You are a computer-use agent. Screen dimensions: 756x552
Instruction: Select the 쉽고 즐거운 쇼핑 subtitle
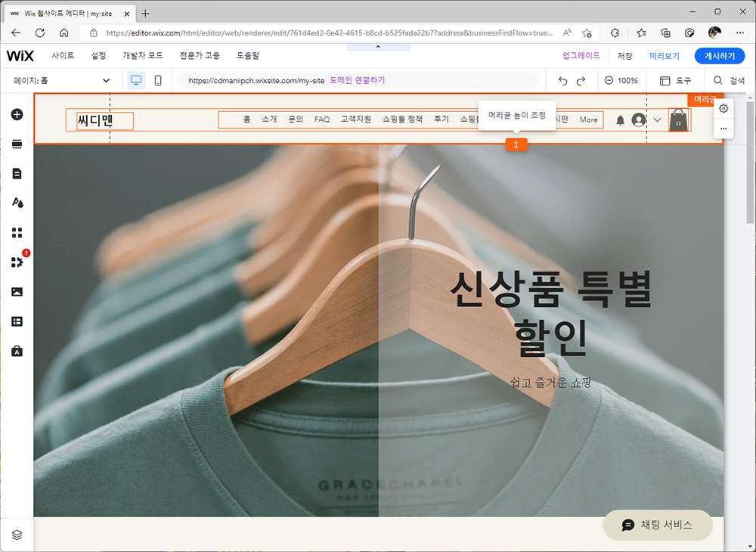pyautogui.click(x=550, y=383)
